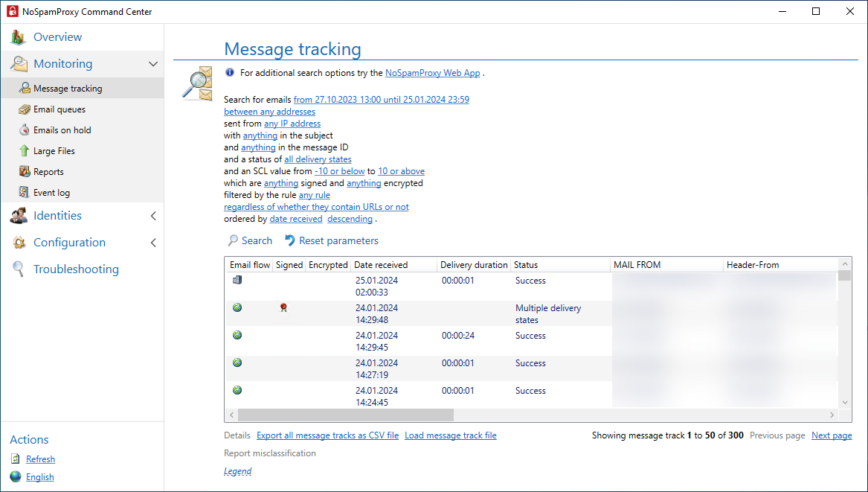Sort by the 'Status' column header

click(x=559, y=265)
